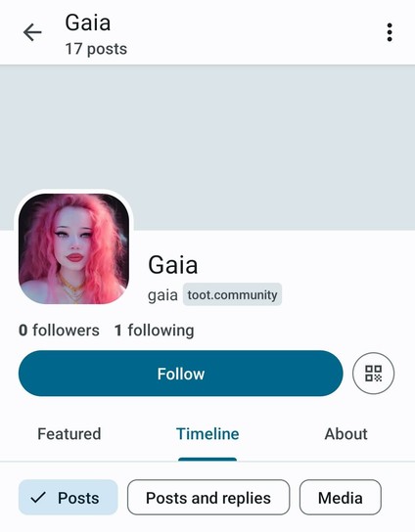Select the Timeline tab
This screenshot has height=532, width=415.
tap(207, 434)
